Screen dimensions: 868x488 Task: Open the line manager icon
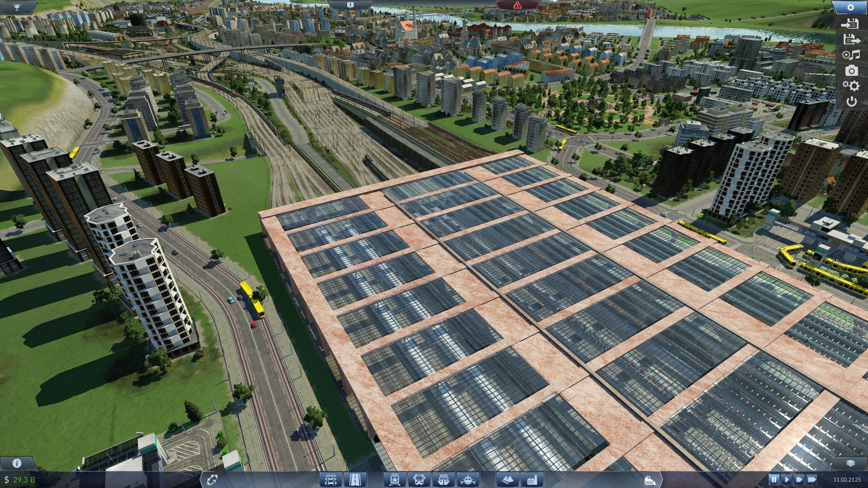point(212,480)
